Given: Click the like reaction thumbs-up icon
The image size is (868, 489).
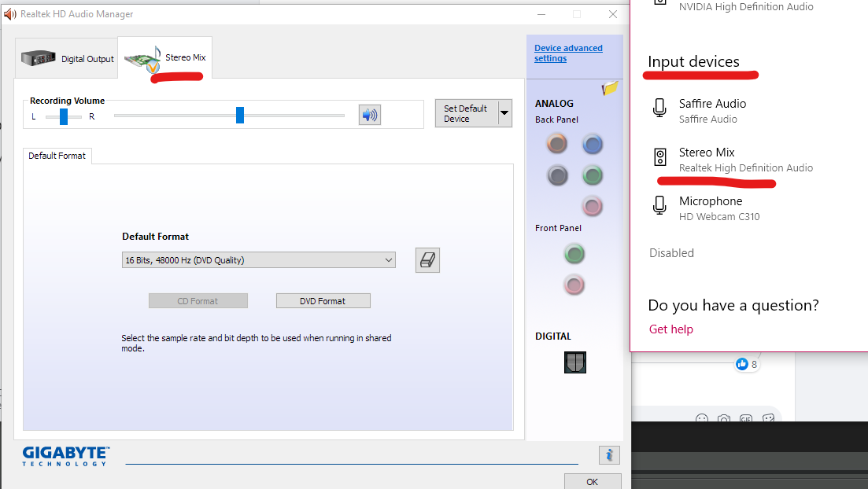Looking at the screenshot, I should click(x=742, y=364).
